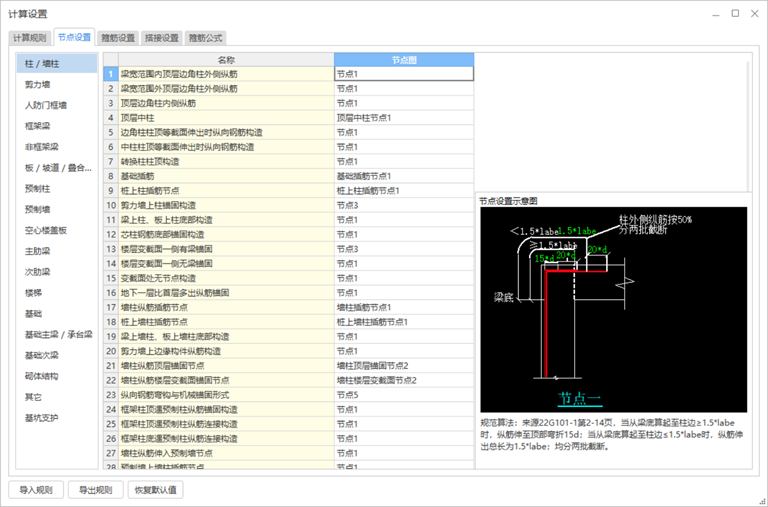The width and height of the screenshot is (768, 507).
Task: Open node value for 顶层中柱 row
Action: click(403, 117)
